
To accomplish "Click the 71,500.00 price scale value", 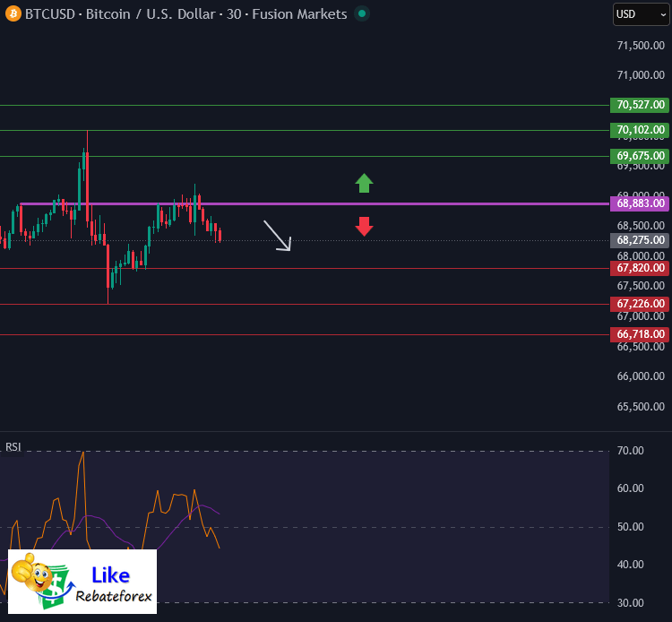I will click(641, 46).
